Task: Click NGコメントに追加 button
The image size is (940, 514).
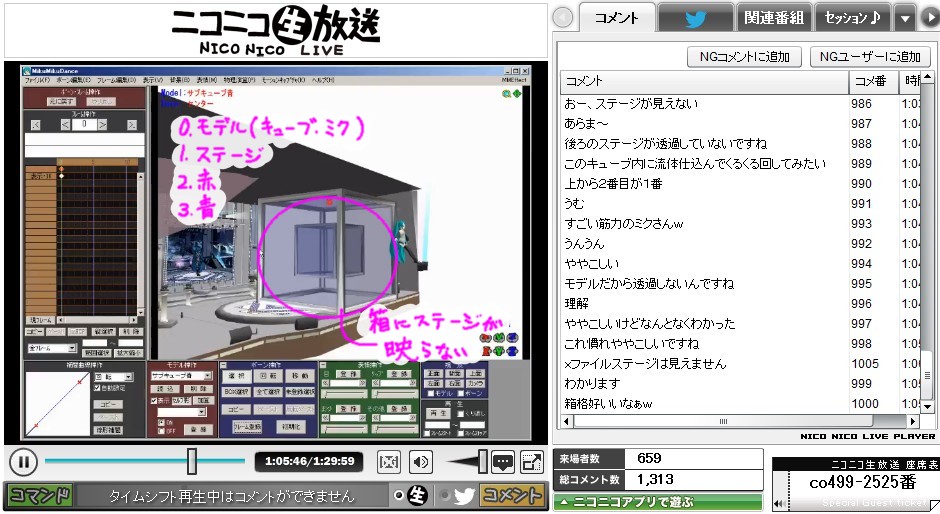Action: [745, 57]
